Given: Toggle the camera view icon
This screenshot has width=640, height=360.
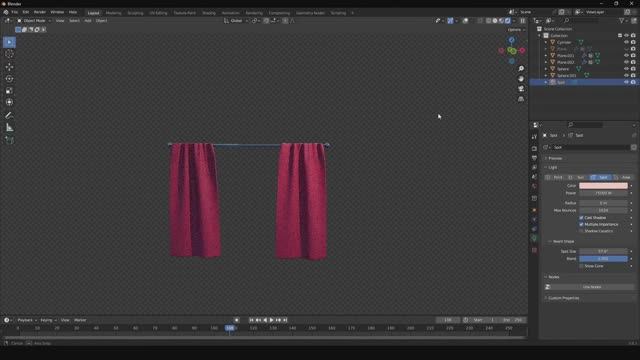Looking at the screenshot, I should 521,89.
